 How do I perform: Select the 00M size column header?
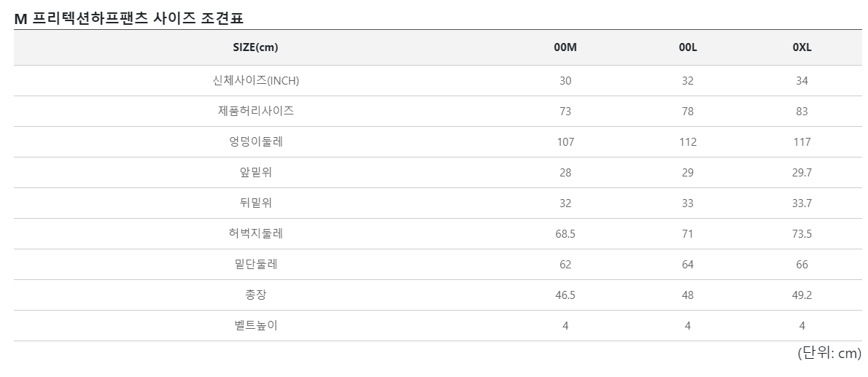tap(565, 47)
